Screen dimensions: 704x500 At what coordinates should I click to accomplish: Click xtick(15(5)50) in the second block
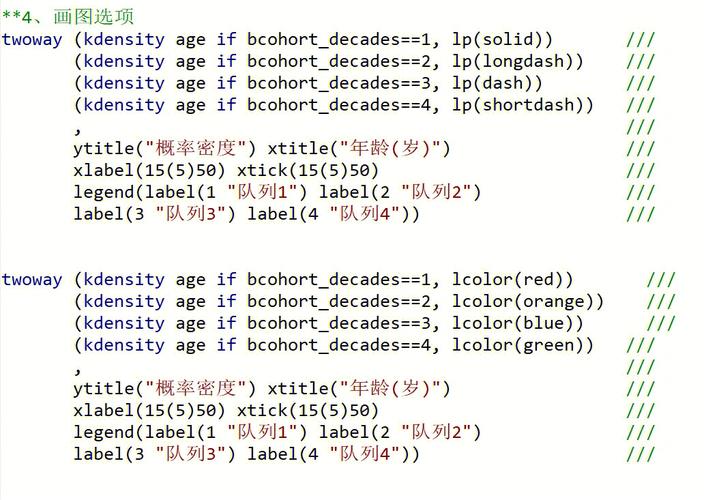click(308, 411)
